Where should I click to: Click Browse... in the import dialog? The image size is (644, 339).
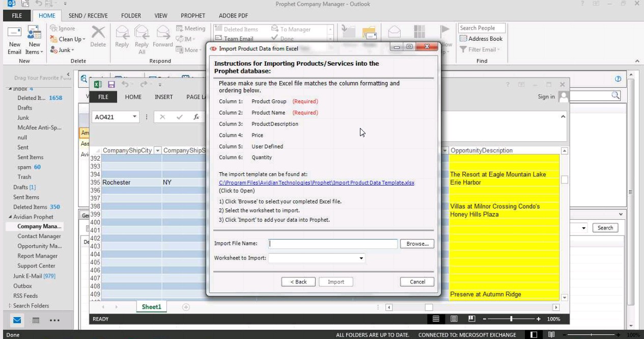(417, 244)
